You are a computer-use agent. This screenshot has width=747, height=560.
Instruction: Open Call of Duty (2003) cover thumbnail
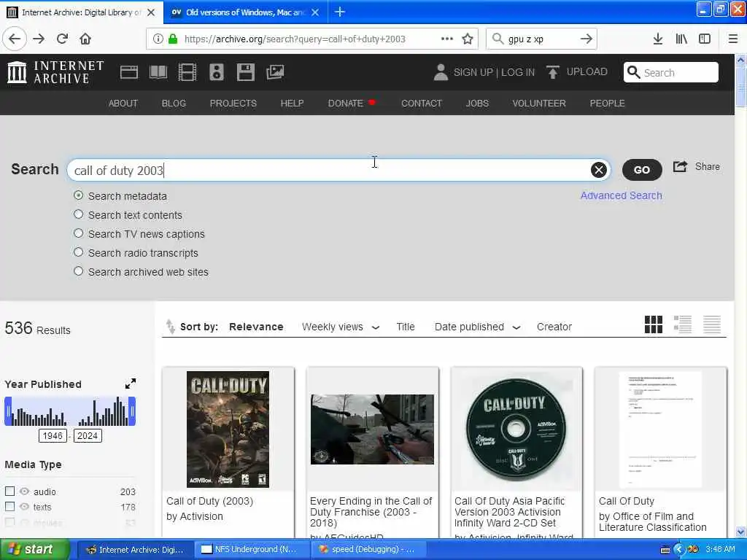pos(228,429)
